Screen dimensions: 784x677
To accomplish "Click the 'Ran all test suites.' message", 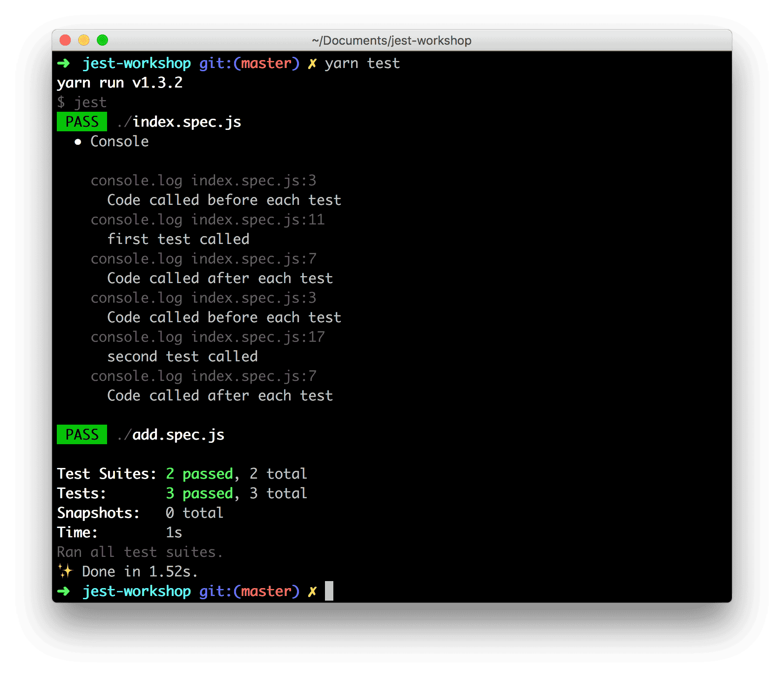I will point(140,552).
